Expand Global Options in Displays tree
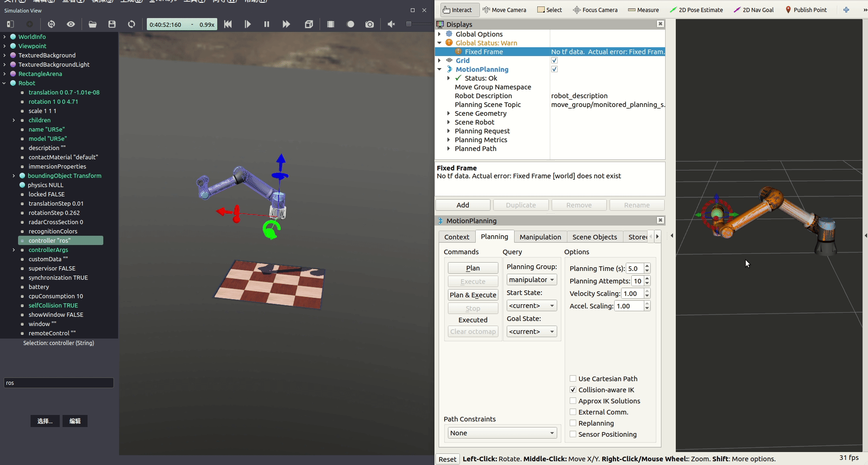This screenshot has width=868, height=465. tap(440, 34)
